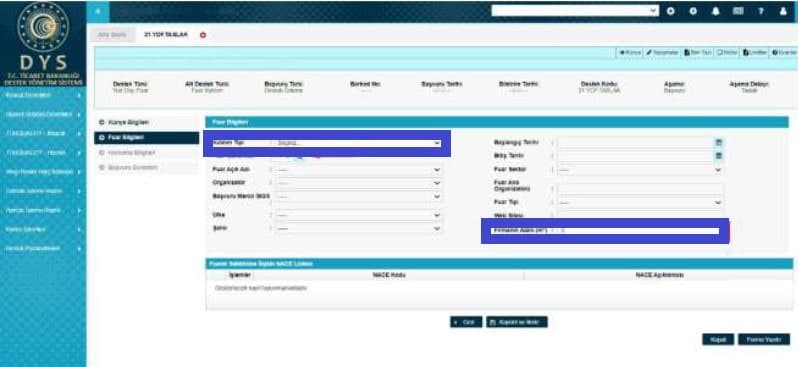Viewport: 798px width, 367px height.
Task: Expand the first sidebar menu item
Action: tap(43, 96)
